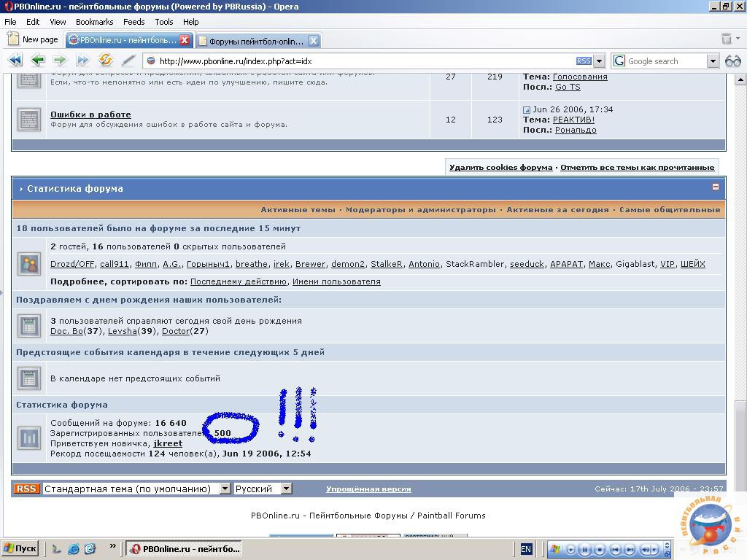Sort users by Последнему действию
747x560 pixels.
(x=239, y=281)
